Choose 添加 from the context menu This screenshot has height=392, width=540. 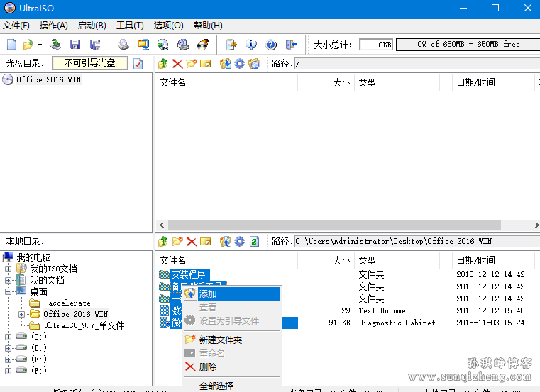232,294
